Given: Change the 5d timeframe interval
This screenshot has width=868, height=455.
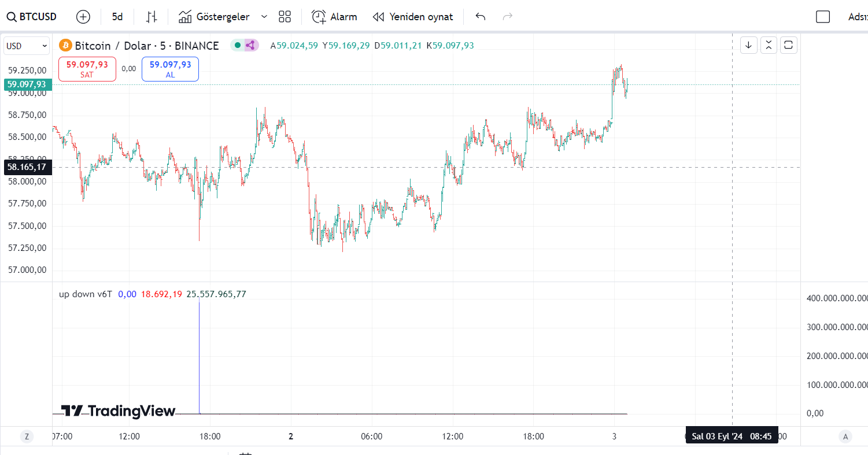Looking at the screenshot, I should (x=117, y=17).
